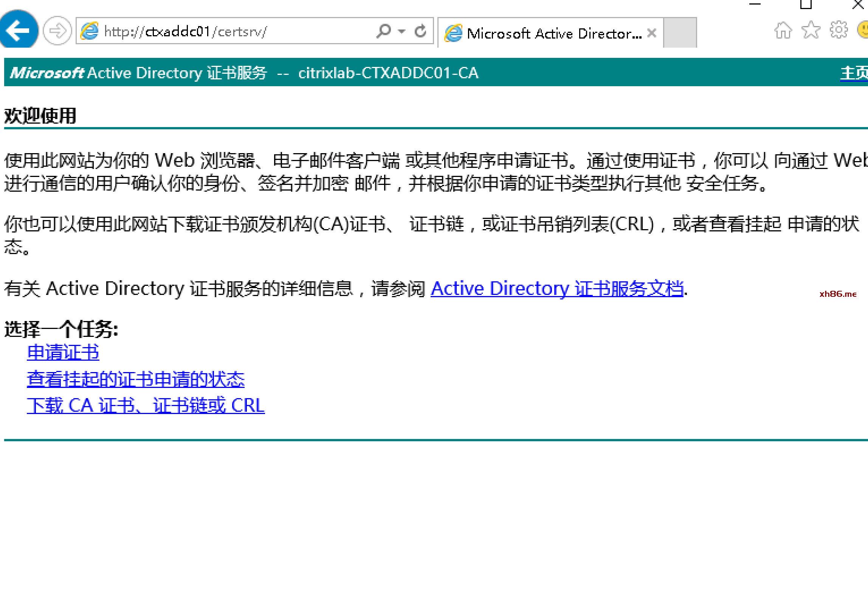
Task: Click the browser Forward arrow button
Action: click(x=57, y=31)
